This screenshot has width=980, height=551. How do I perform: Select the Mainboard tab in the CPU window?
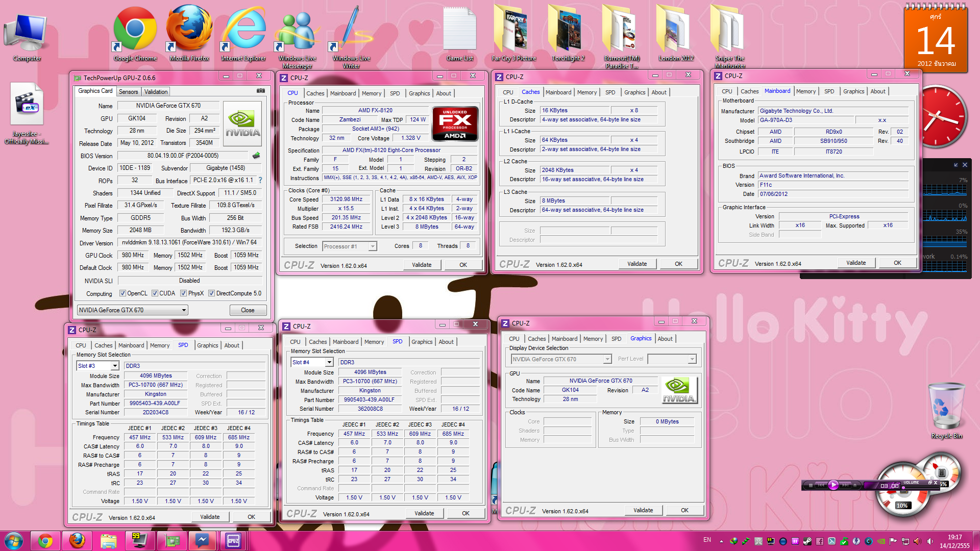click(343, 93)
